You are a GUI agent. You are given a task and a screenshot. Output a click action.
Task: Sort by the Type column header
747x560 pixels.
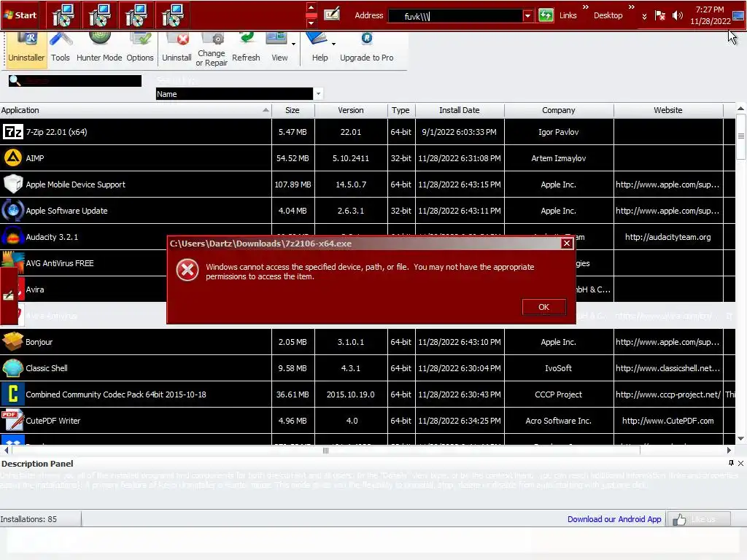[x=400, y=110]
